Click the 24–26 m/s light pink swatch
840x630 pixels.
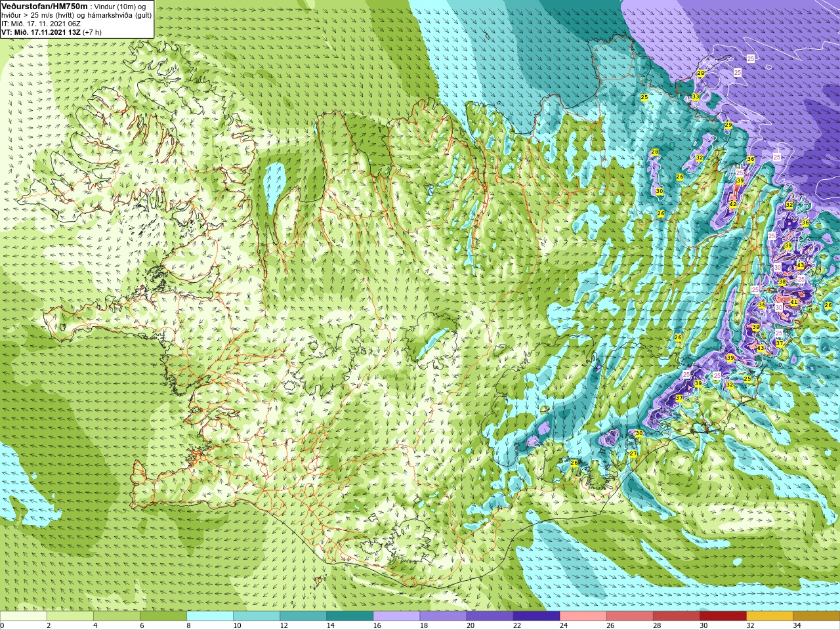583,616
